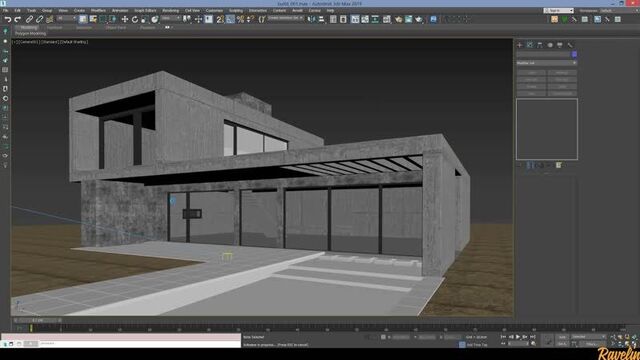Open the Tools menu
Viewport: 640px width, 360px height.
point(31,11)
